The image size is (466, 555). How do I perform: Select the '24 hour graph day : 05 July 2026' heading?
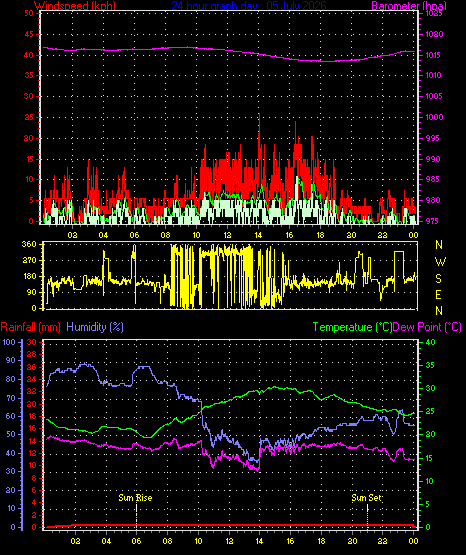tap(249, 6)
